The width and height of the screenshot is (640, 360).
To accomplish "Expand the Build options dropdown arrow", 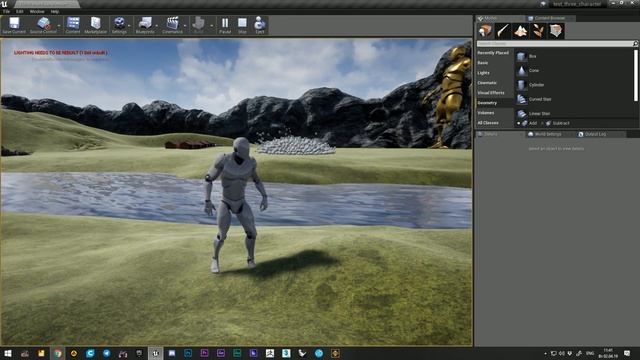I will pyautogui.click(x=211, y=26).
